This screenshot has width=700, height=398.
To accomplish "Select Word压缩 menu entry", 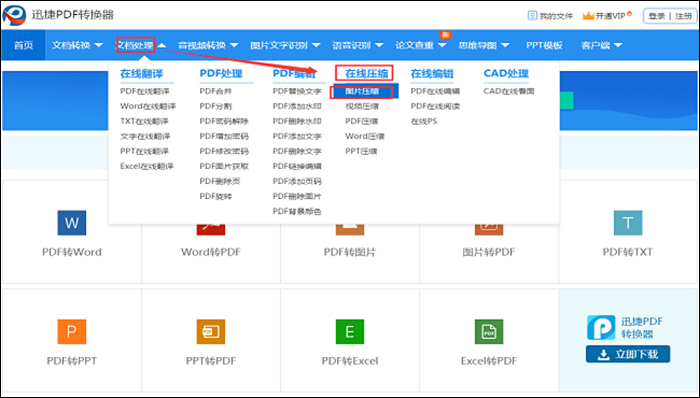I will point(365,137).
